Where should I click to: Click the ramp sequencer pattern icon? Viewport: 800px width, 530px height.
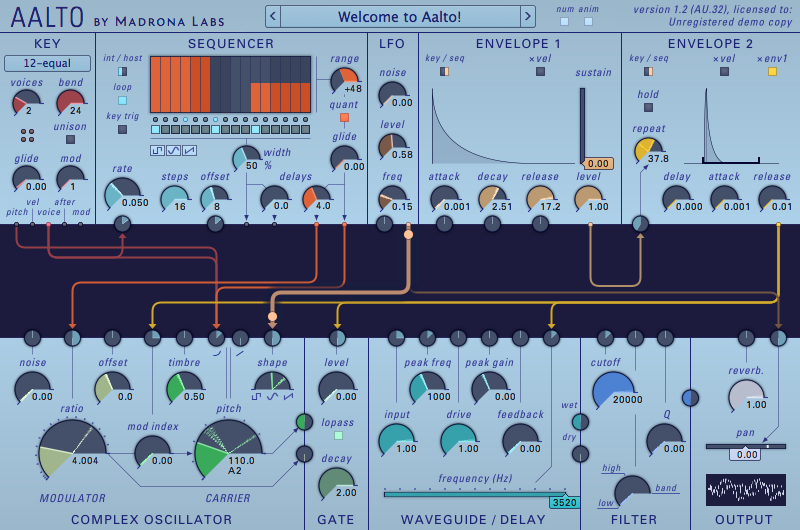click(x=189, y=151)
